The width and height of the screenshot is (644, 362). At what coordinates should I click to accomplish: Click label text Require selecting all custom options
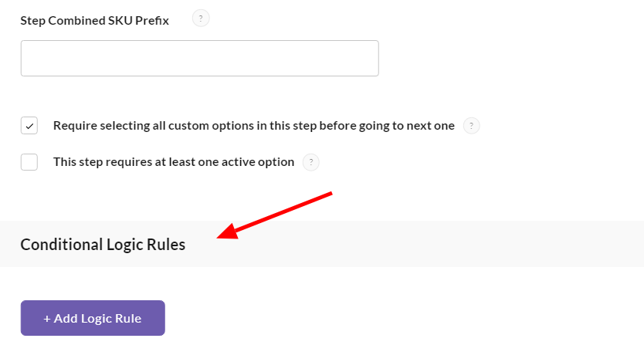(253, 126)
